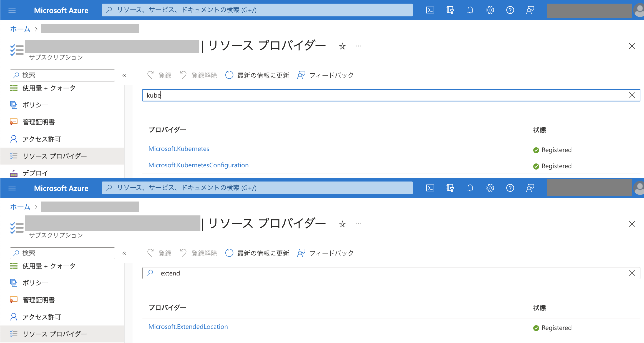Open feedback icon in upper header
644x343 pixels.
[530, 10]
